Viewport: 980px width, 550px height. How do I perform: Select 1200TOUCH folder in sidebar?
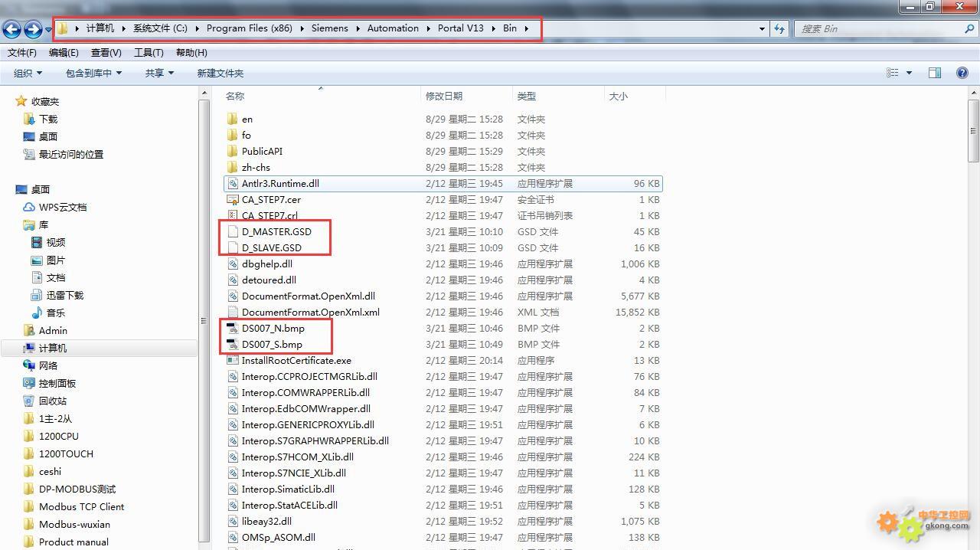coord(66,453)
